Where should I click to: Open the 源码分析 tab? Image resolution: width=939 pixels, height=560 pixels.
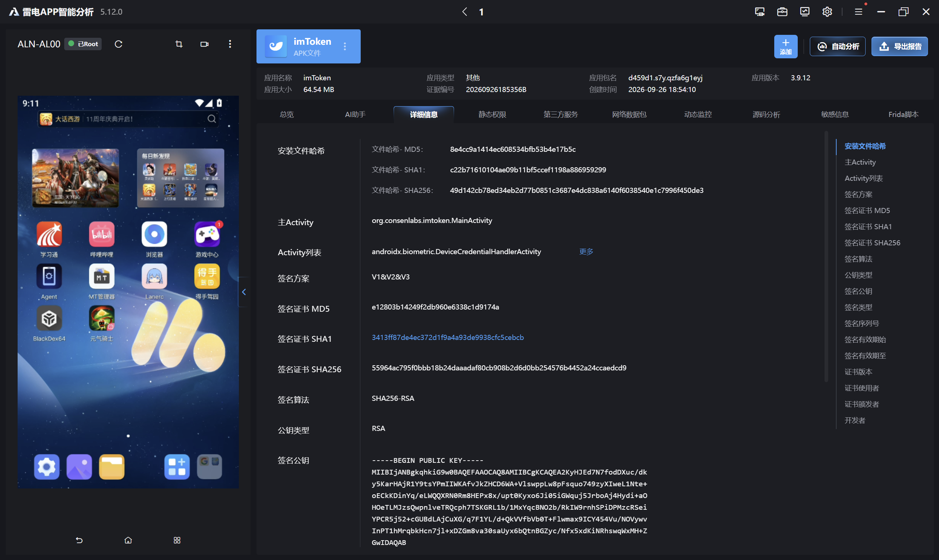[767, 114]
